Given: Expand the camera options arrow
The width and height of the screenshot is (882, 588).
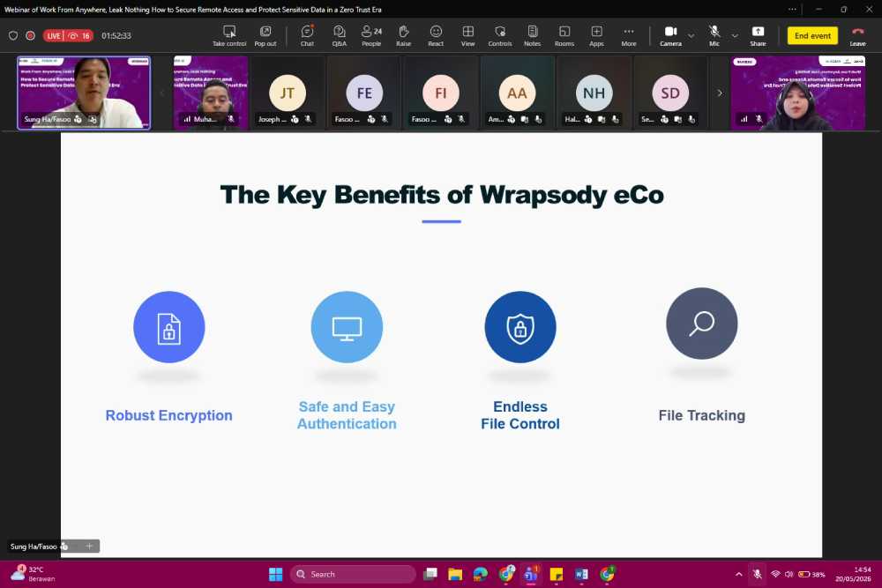Looking at the screenshot, I should pyautogui.click(x=691, y=36).
